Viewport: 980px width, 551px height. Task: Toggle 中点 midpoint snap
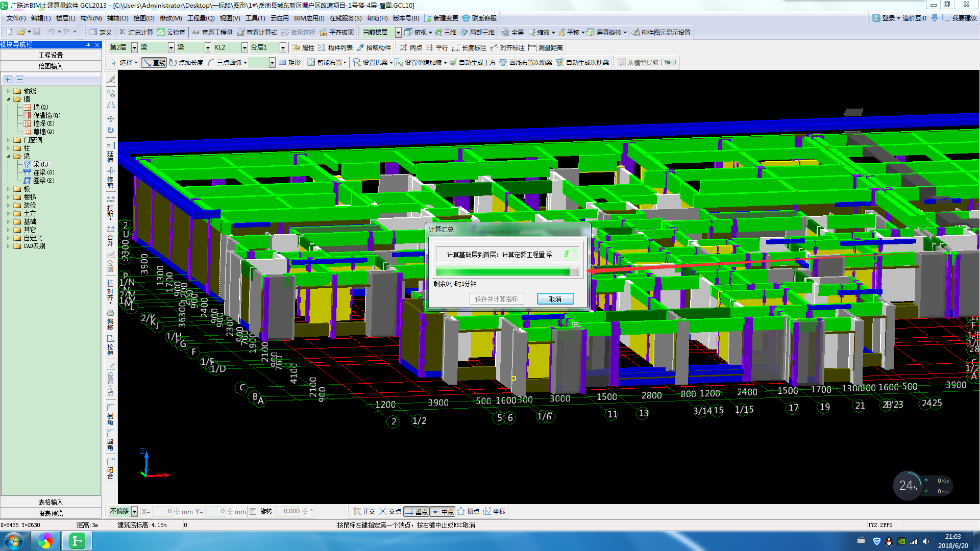point(442,511)
